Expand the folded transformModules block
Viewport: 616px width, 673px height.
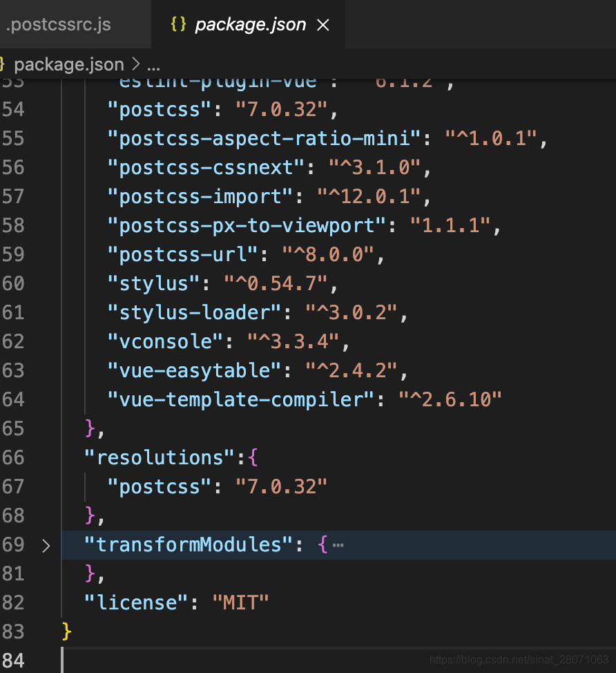pos(46,546)
